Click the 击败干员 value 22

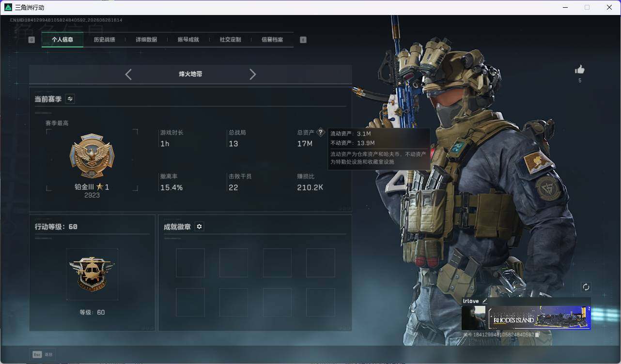pos(233,188)
